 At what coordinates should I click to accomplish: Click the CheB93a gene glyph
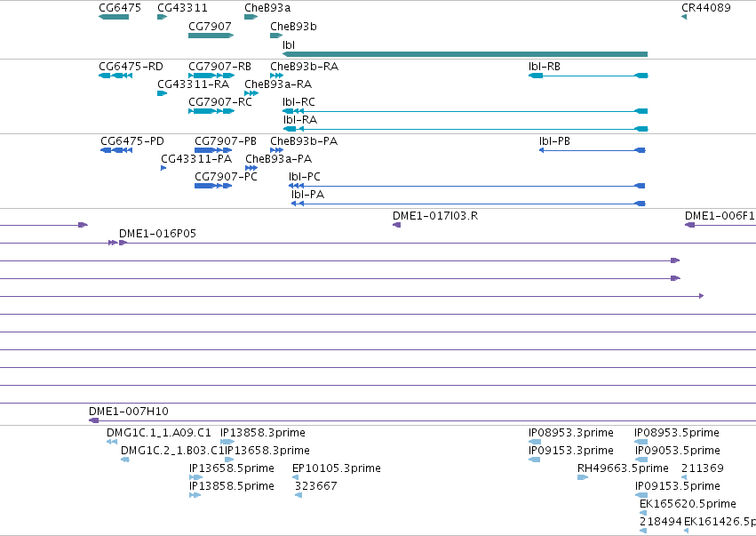click(x=251, y=17)
